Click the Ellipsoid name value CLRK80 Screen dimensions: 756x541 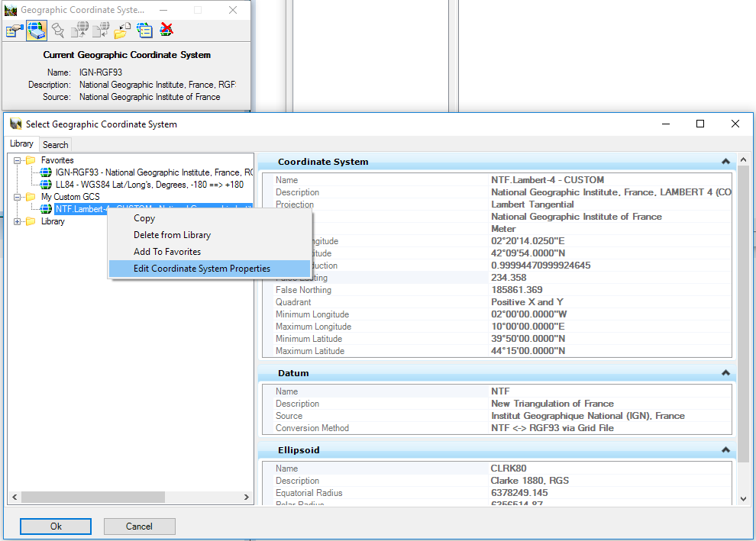point(508,469)
